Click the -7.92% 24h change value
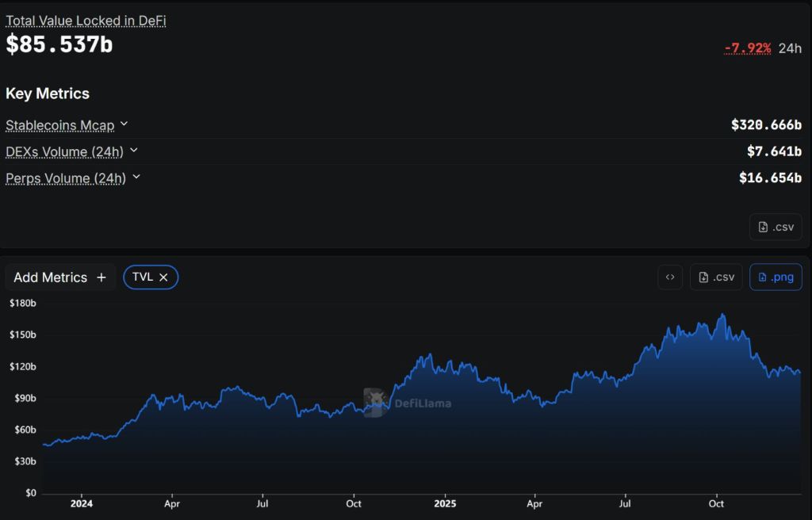 (747, 48)
